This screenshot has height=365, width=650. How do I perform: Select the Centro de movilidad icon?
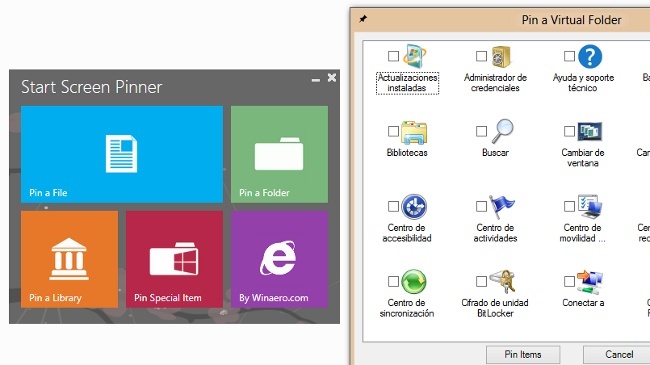[590, 207]
